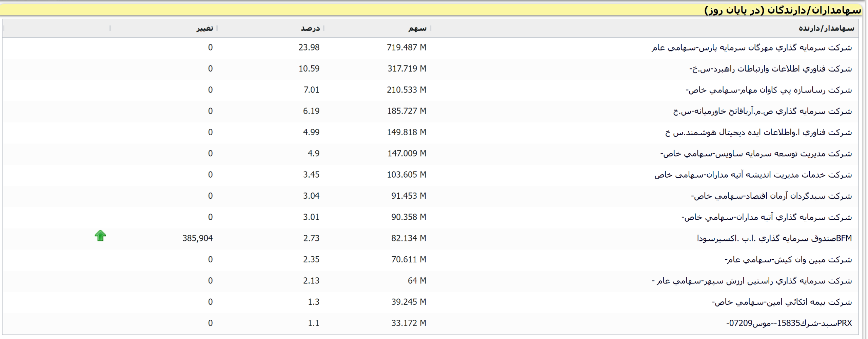Viewport: 868px width, 339px height.
Task: Open shareholder راستين ارزش سپهر
Action: coord(752,281)
